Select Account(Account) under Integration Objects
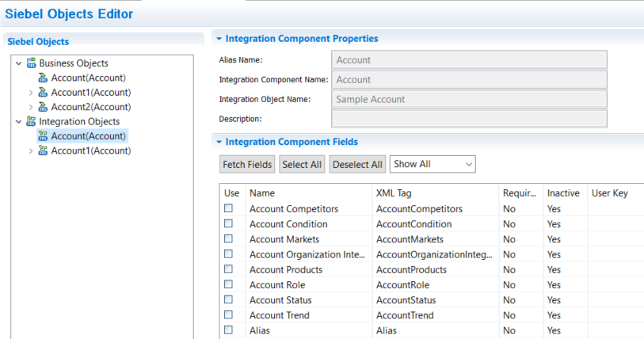Screen dimensions: 644x339 (x=88, y=136)
